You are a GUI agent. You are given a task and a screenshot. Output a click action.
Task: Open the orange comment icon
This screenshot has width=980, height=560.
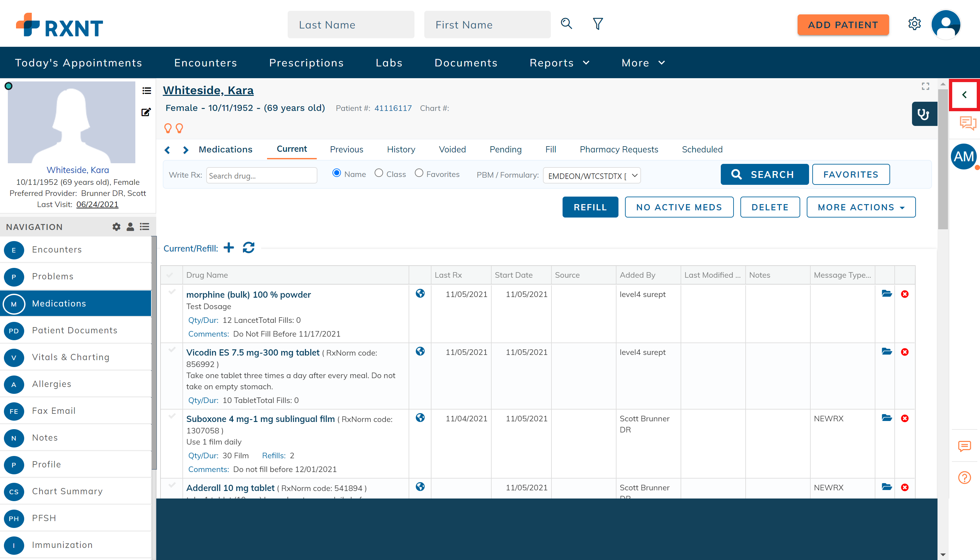[x=964, y=446]
